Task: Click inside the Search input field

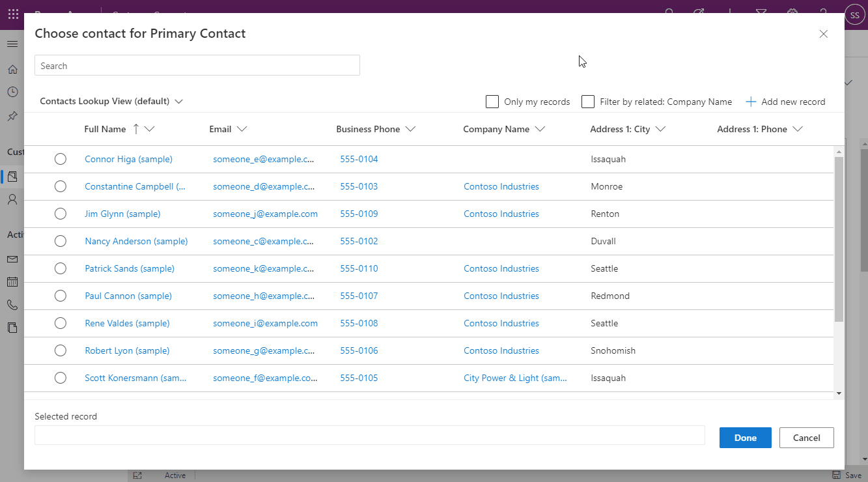Action: tap(197, 66)
